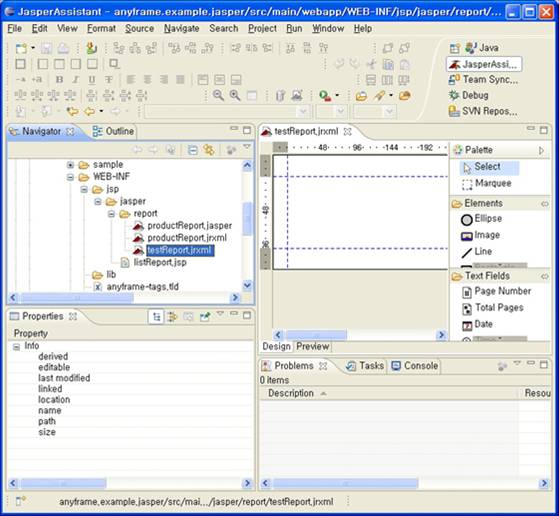Click the Text Fields palette drawer header
This screenshot has width=559, height=516.
pos(500,276)
